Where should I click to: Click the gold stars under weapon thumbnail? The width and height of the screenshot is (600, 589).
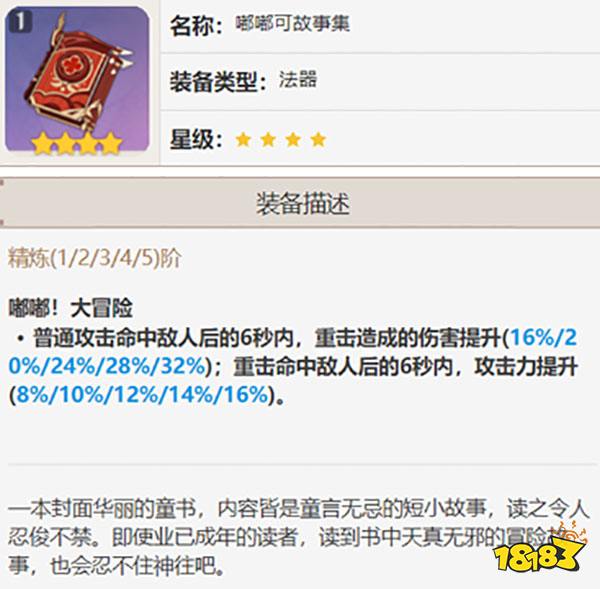click(77, 144)
